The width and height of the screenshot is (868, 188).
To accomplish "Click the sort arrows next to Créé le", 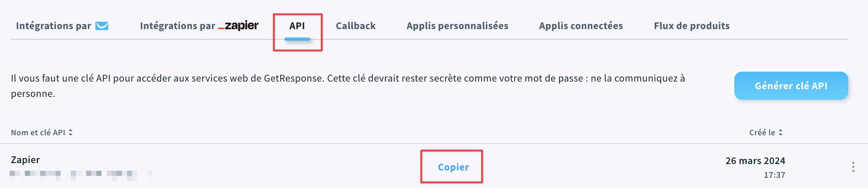I will [x=780, y=133].
